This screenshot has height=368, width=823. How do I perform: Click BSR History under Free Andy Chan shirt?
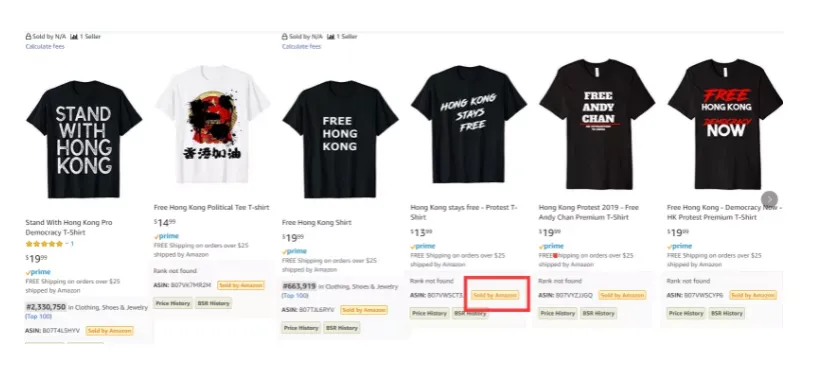pos(598,313)
